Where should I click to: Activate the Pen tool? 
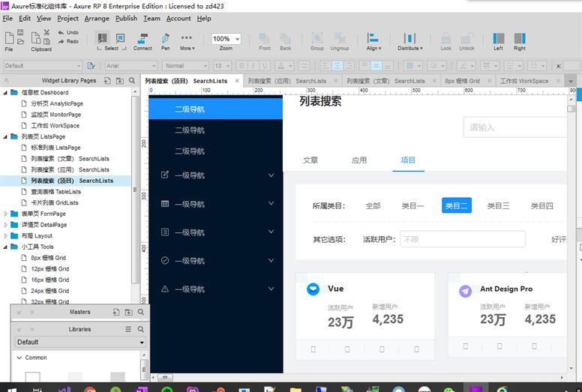coord(166,41)
